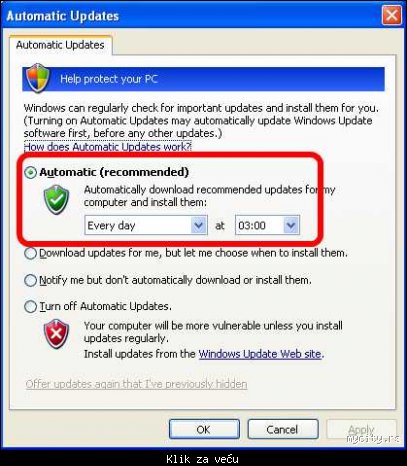Expand the 03:00 time dropdown arrow
The height and width of the screenshot is (466, 407).
click(x=291, y=225)
